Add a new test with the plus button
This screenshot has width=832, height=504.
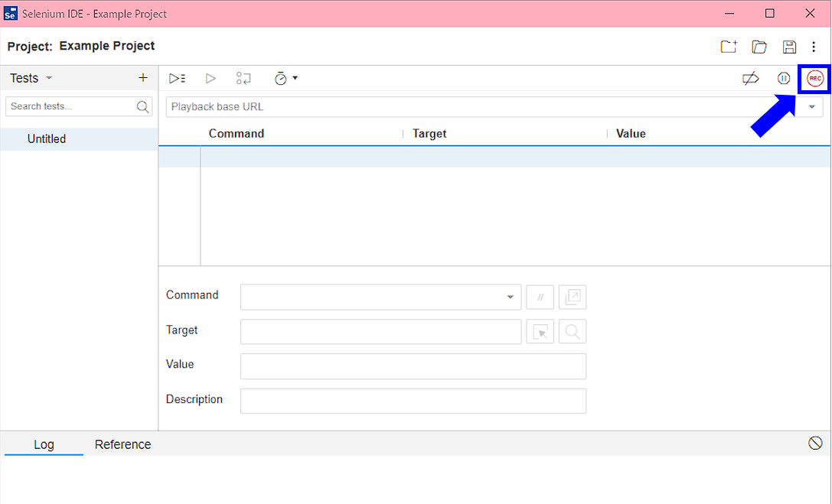coord(142,77)
